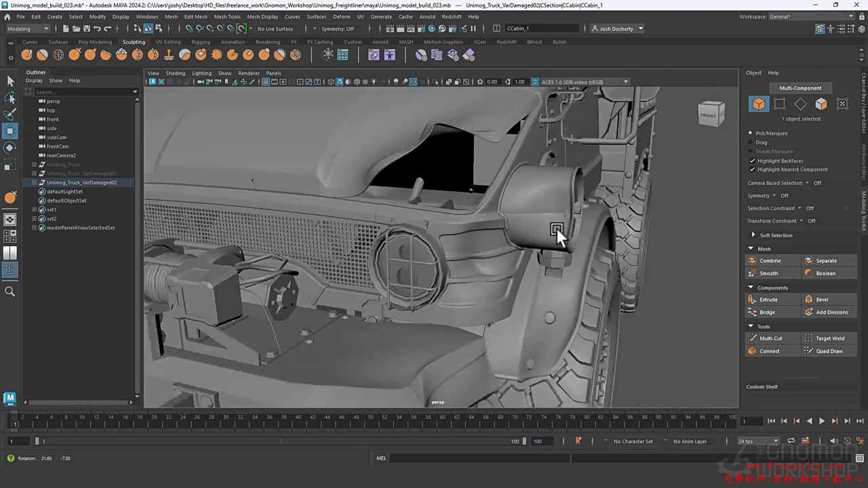The image size is (868, 488).
Task: Pick the Rotate tool in the toolbox
Action: [x=10, y=148]
